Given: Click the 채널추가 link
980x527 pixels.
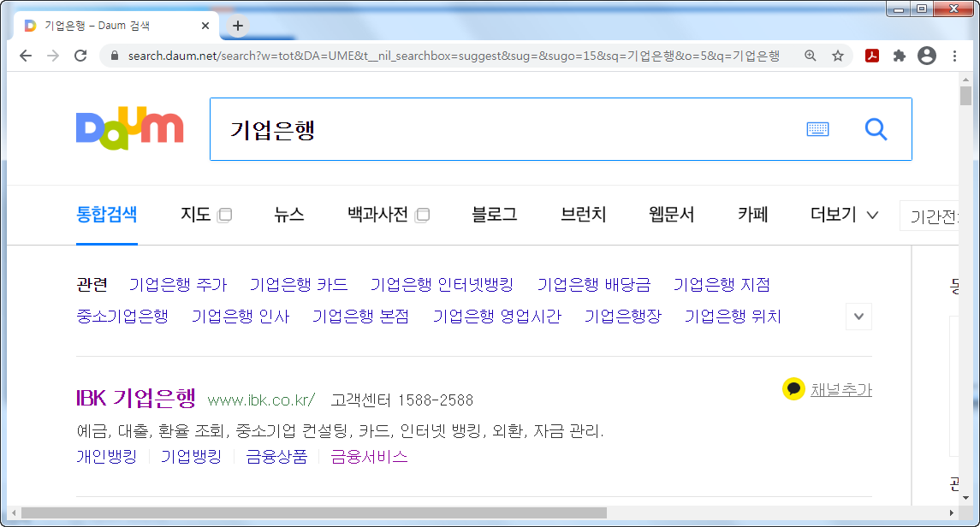Looking at the screenshot, I should (841, 389).
